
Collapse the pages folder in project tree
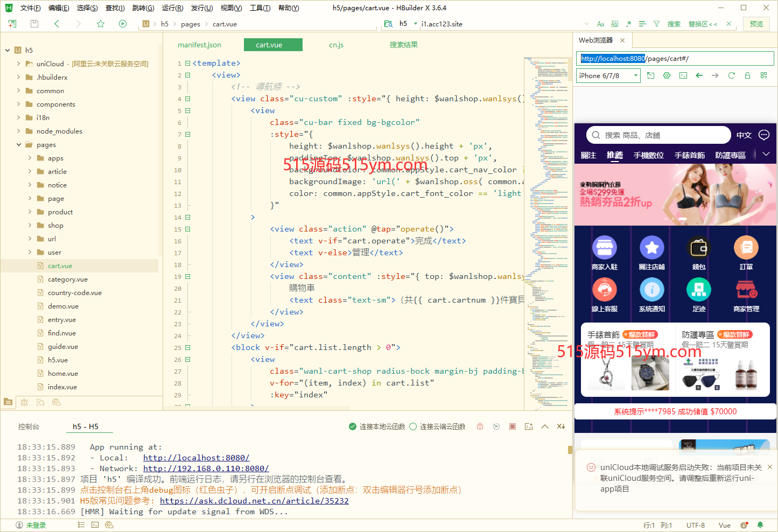coord(19,145)
